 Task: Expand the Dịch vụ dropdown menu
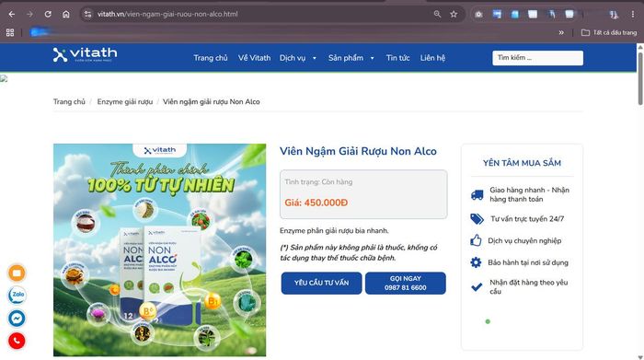pyautogui.click(x=298, y=58)
